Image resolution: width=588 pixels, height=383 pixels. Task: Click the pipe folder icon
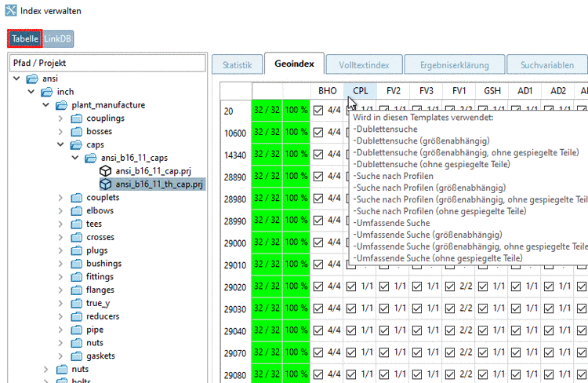click(x=77, y=330)
